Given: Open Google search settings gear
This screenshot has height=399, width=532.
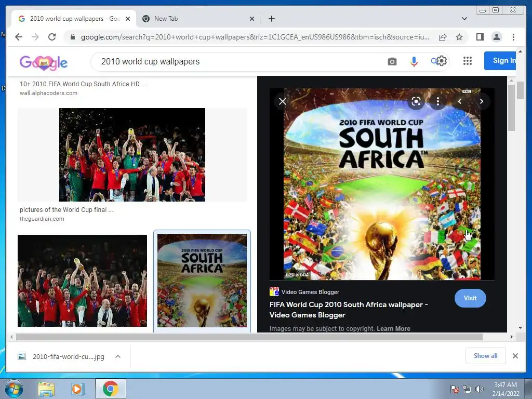Looking at the screenshot, I should [x=442, y=61].
